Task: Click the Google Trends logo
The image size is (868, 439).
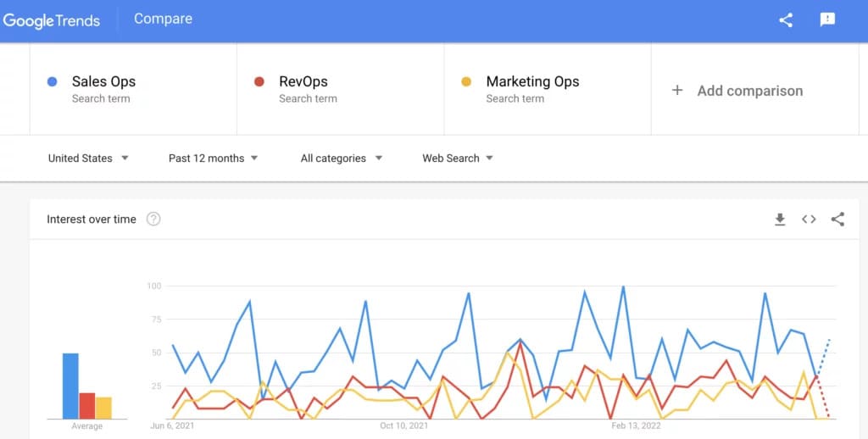Action: tap(52, 20)
